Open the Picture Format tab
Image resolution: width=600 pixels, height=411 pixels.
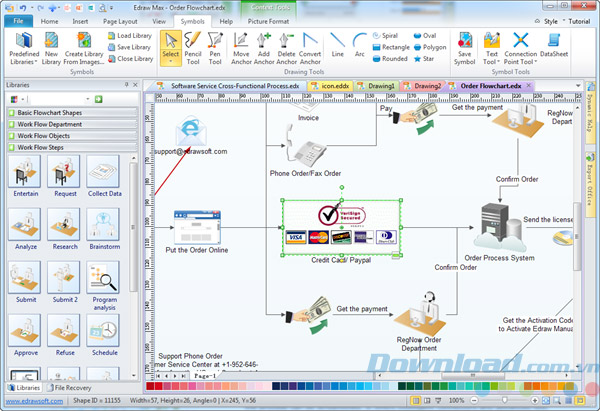tap(268, 21)
